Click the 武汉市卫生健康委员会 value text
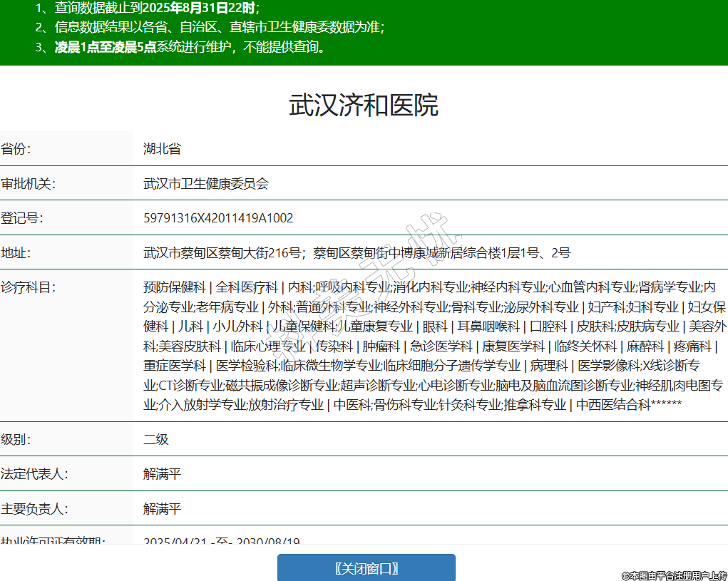Viewport: 728px width, 581px height. pos(206,184)
